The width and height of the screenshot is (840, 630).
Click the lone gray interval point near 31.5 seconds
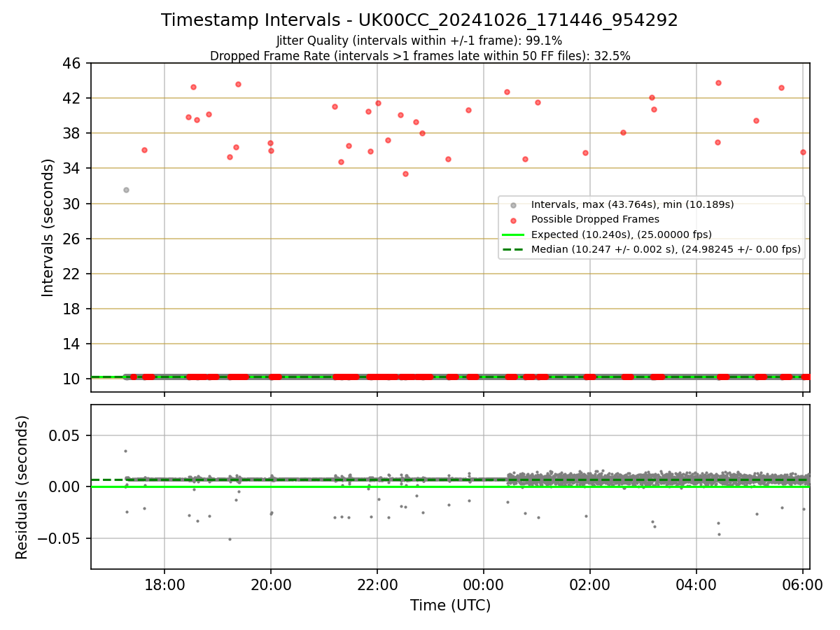tap(126, 190)
